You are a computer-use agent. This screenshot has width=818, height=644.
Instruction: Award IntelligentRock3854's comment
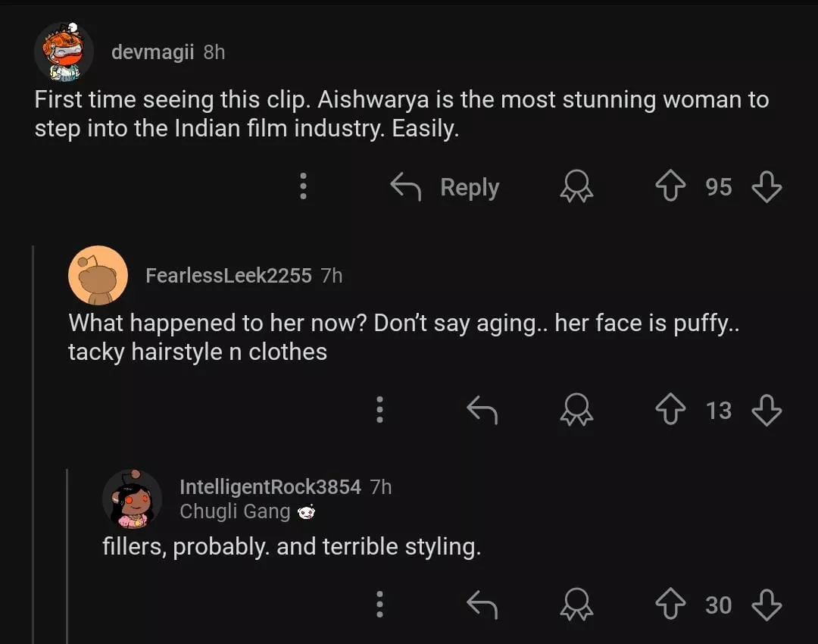[x=576, y=605]
